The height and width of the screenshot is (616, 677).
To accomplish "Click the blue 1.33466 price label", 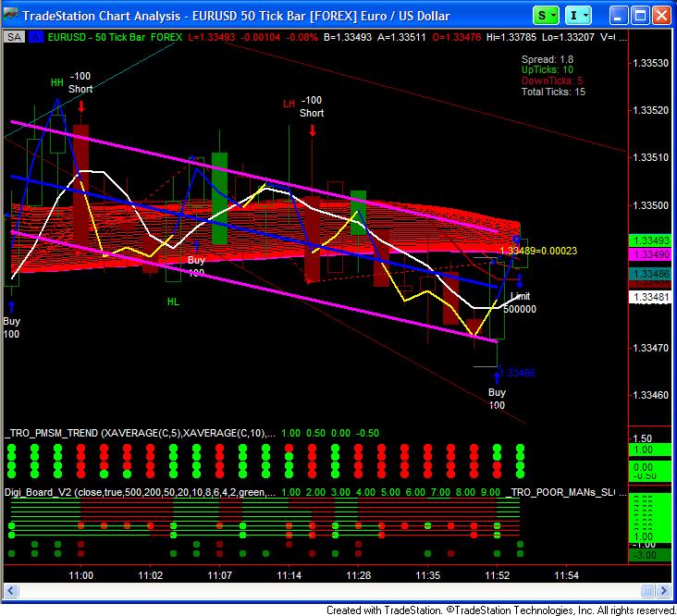I will pos(518,373).
